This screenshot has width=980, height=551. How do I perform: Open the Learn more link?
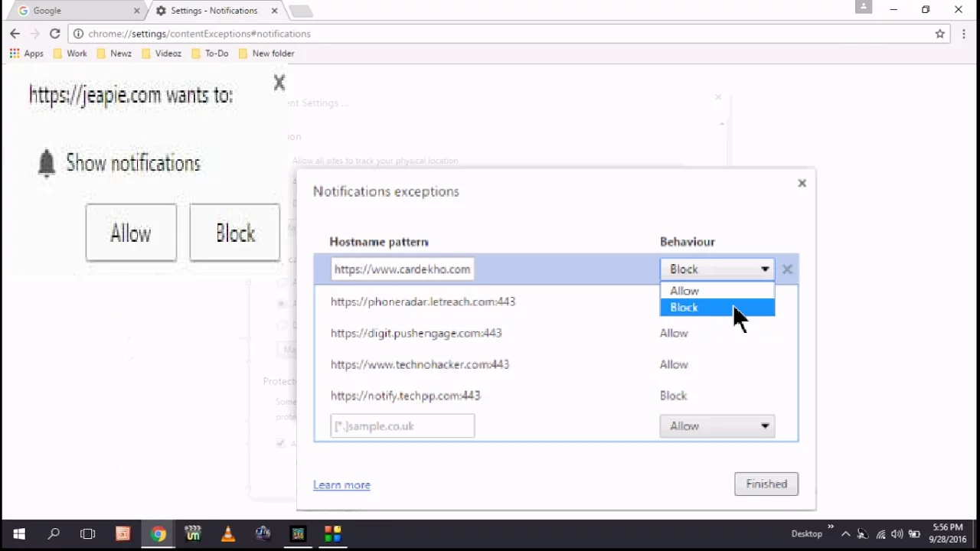click(x=341, y=484)
